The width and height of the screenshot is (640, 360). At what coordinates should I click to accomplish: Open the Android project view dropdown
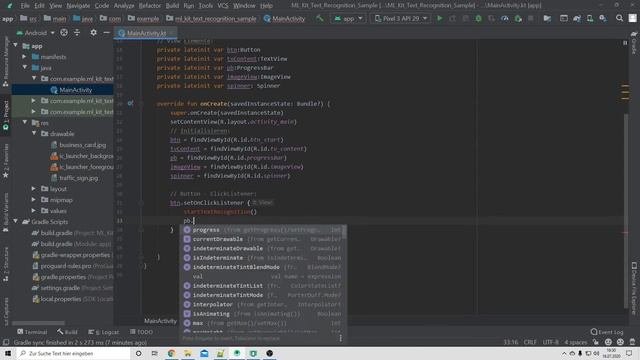click(x=36, y=33)
